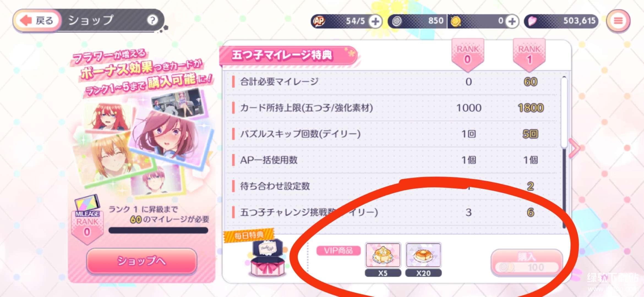Open the daily gift box

(x=266, y=258)
